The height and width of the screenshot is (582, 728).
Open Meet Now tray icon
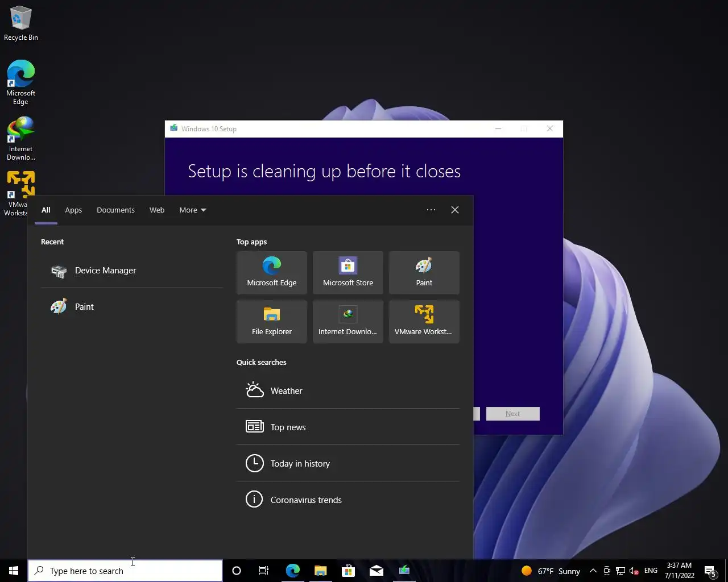(x=607, y=571)
